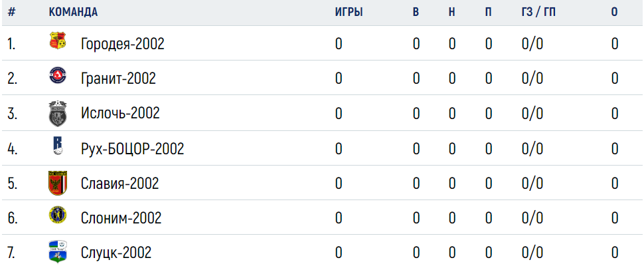Click the Рух-БОЦОР-2002 team logo
This screenshot has height=266, width=644.
[58, 146]
